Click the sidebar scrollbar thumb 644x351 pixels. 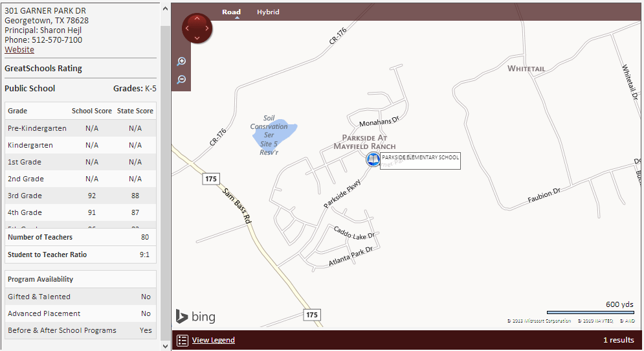pos(165,183)
